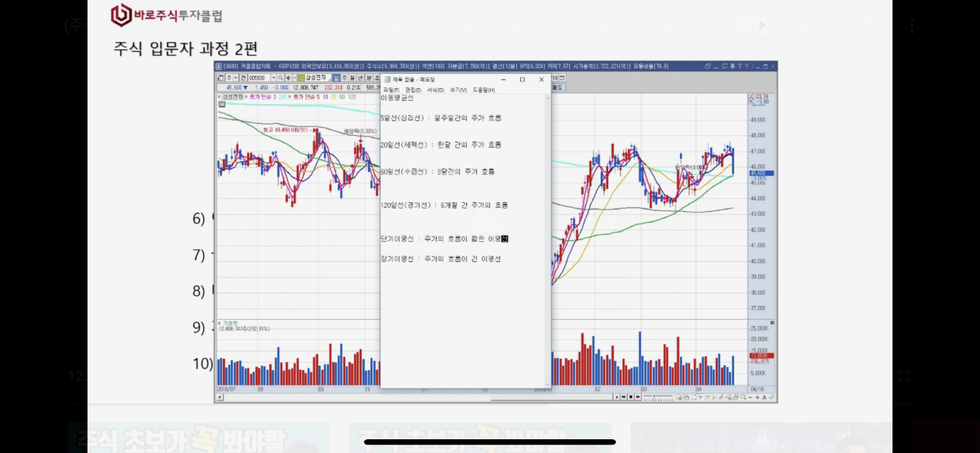Image resolution: width=980 pixels, height=453 pixels.
Task: Click the minus zoom-out chart icon
Action: [x=750, y=397]
